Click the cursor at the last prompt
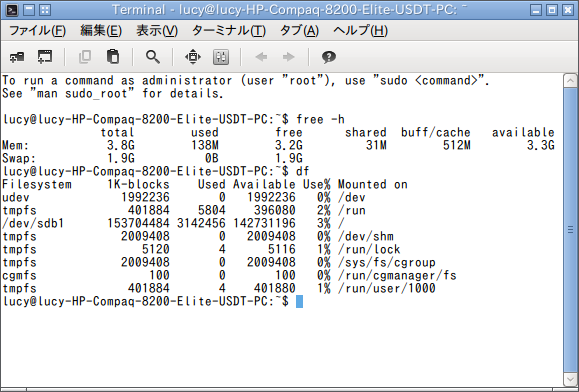 [x=299, y=302]
